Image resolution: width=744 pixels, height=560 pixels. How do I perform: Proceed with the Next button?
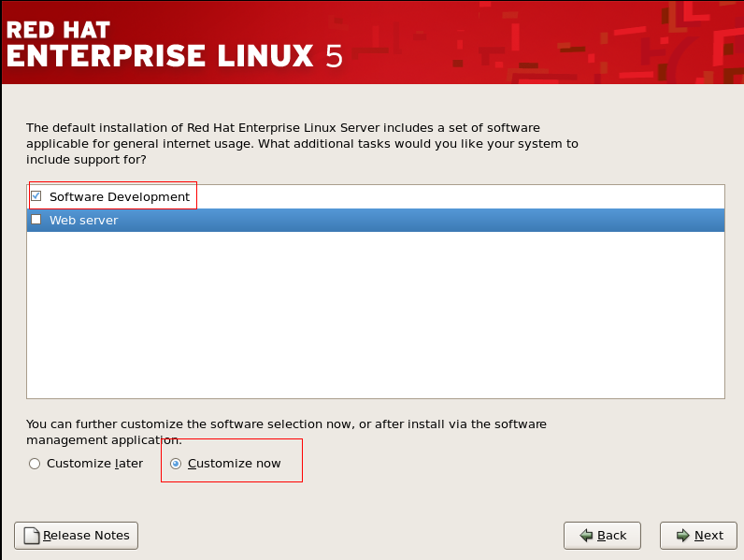(x=698, y=536)
